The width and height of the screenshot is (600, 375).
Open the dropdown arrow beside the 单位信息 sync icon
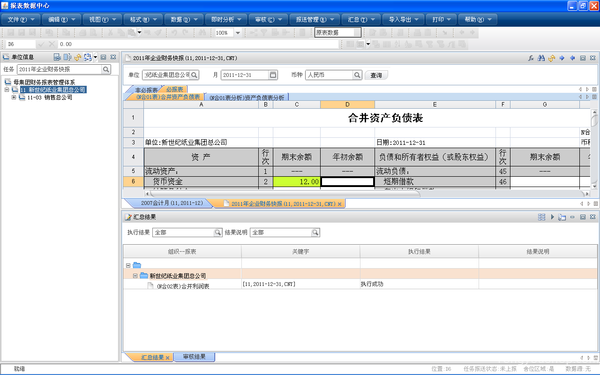[x=95, y=57]
